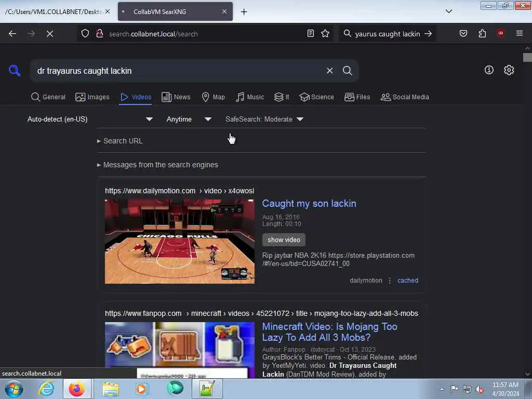Open a new browser tab
Screen dimensions: 532x399
[x=244, y=12]
